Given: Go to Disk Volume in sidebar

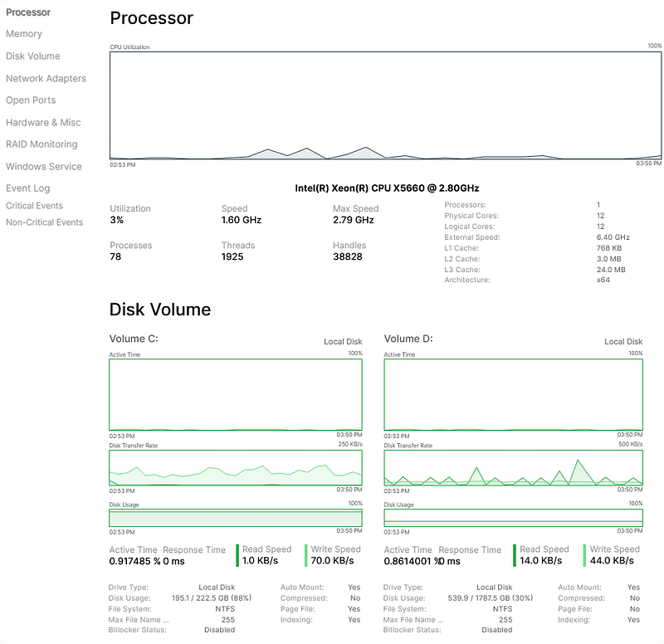Looking at the screenshot, I should pos(33,56).
